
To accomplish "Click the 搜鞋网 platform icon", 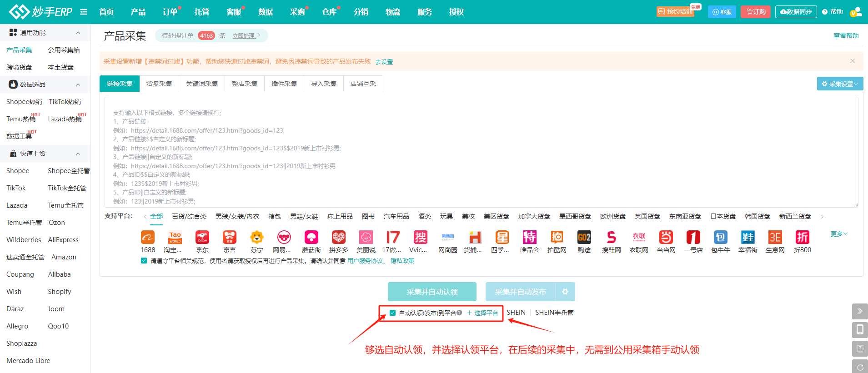I will click(612, 237).
